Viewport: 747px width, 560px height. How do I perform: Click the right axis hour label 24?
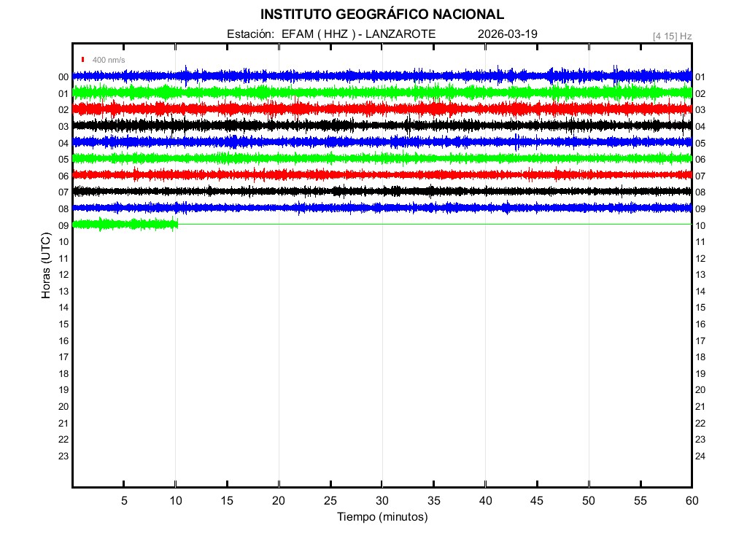(x=700, y=456)
